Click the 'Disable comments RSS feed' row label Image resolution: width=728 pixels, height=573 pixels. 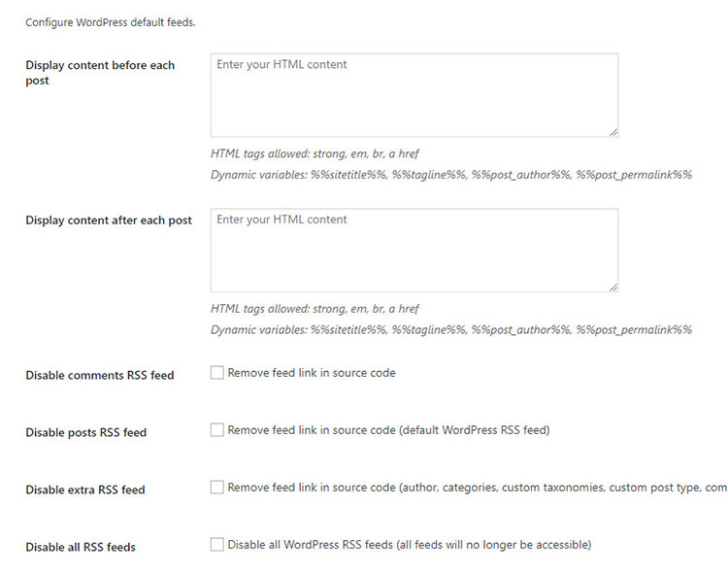point(99,375)
